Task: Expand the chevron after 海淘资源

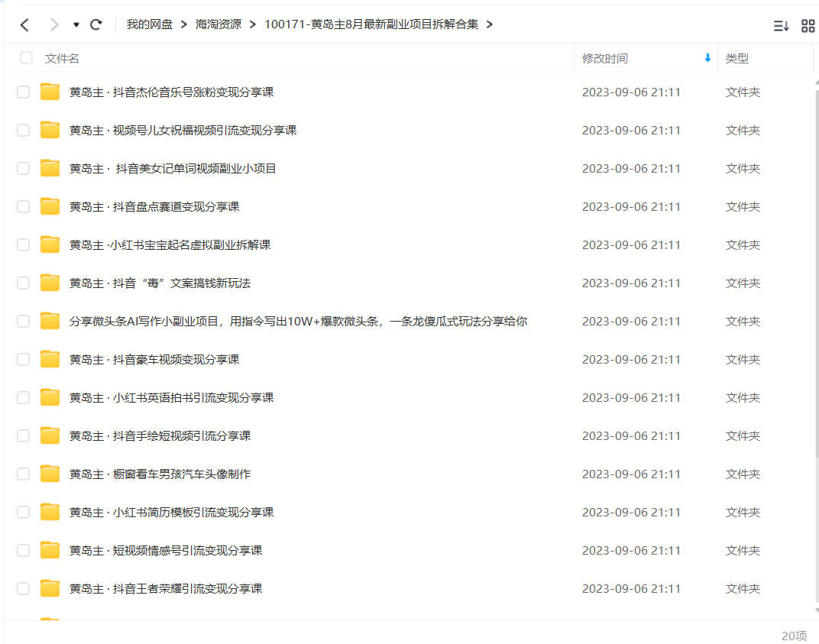Action: (253, 24)
